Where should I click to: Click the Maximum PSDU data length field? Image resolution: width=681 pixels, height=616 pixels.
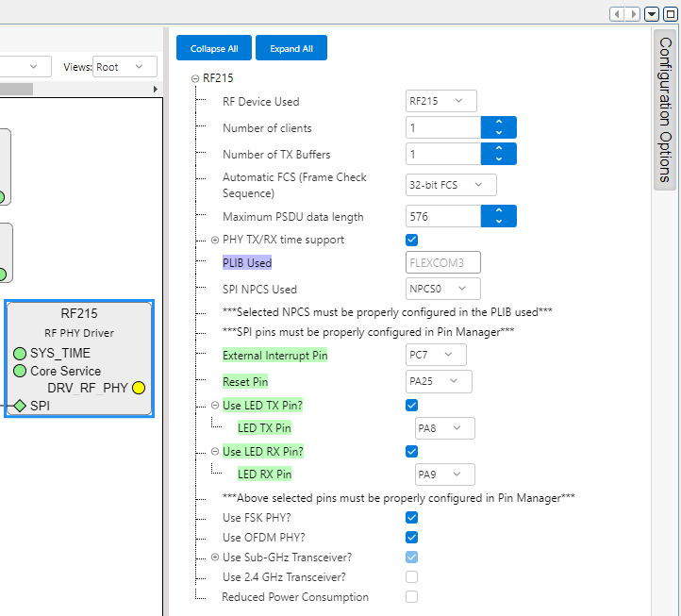(x=443, y=216)
